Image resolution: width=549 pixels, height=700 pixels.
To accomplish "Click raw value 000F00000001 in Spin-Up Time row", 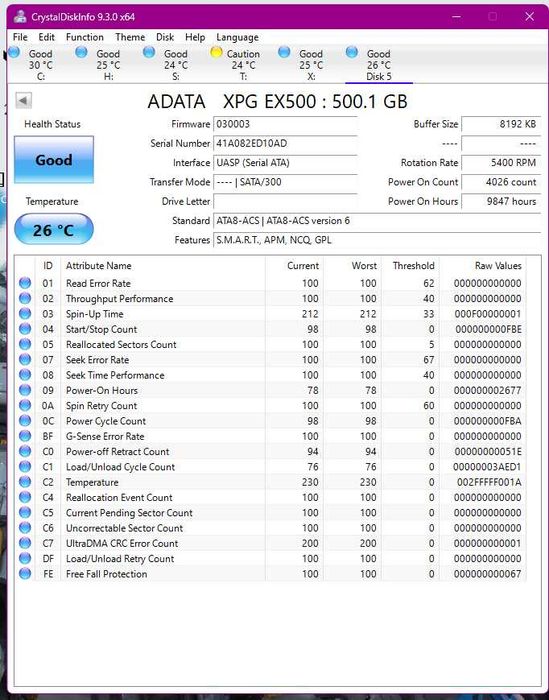I will click(487, 314).
